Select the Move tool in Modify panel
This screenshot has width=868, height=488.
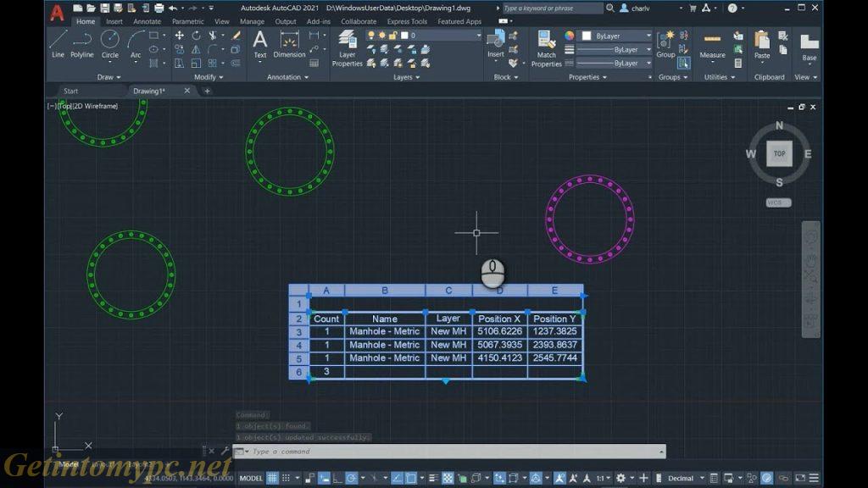(180, 36)
